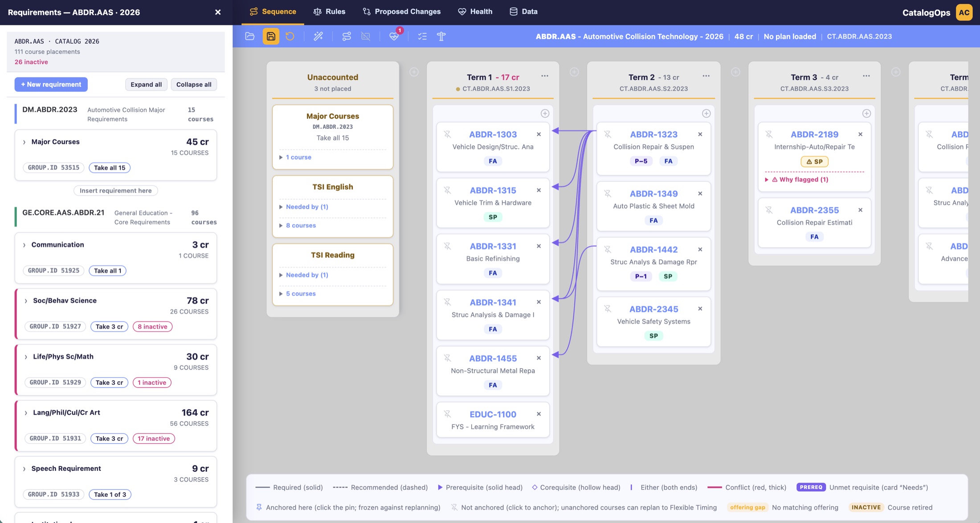Click Expand all
The width and height of the screenshot is (980, 523).
pyautogui.click(x=146, y=84)
